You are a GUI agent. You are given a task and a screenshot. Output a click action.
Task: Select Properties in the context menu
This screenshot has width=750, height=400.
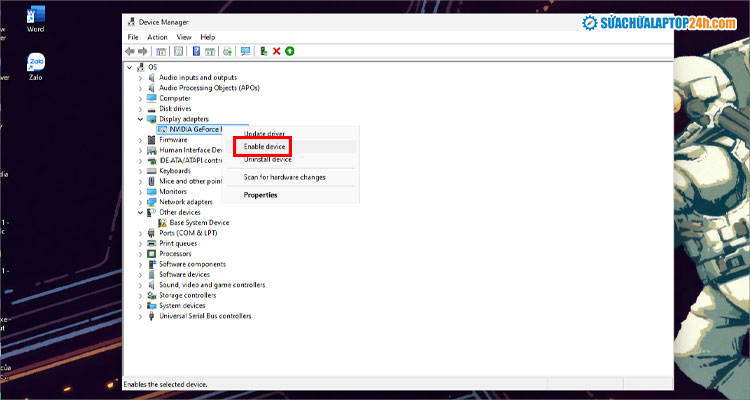[261, 195]
